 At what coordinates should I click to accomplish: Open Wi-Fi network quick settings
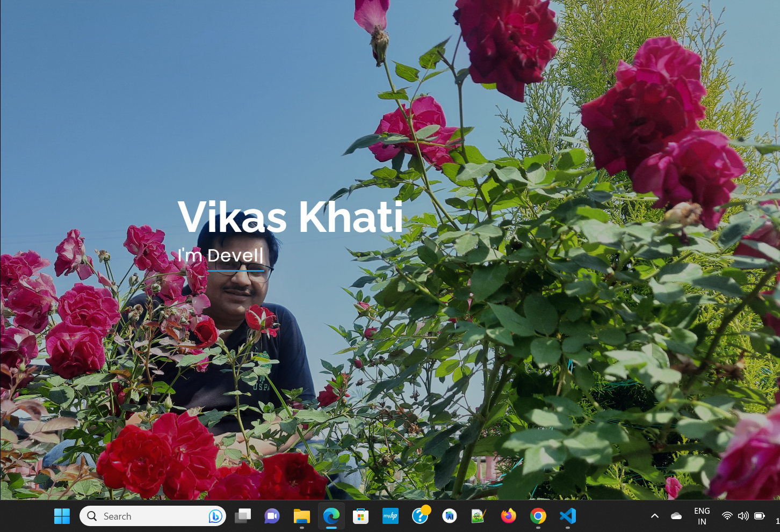(x=727, y=516)
